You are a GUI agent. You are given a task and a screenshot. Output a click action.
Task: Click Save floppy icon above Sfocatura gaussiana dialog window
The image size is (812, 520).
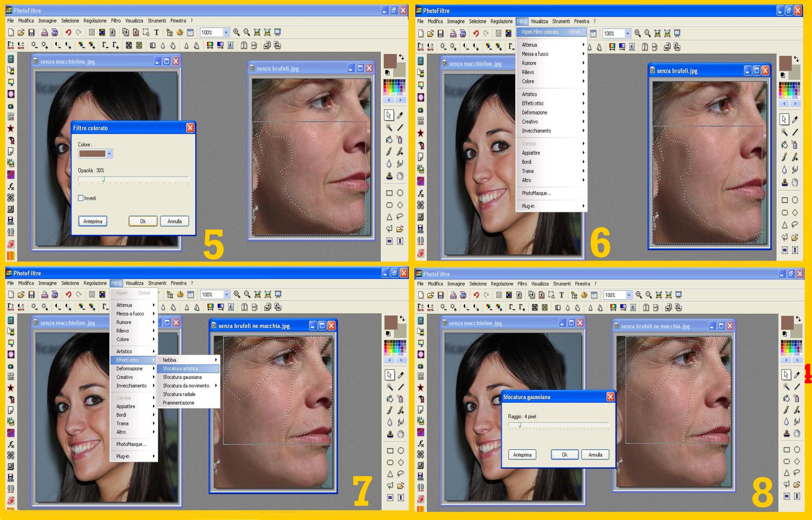(441, 295)
